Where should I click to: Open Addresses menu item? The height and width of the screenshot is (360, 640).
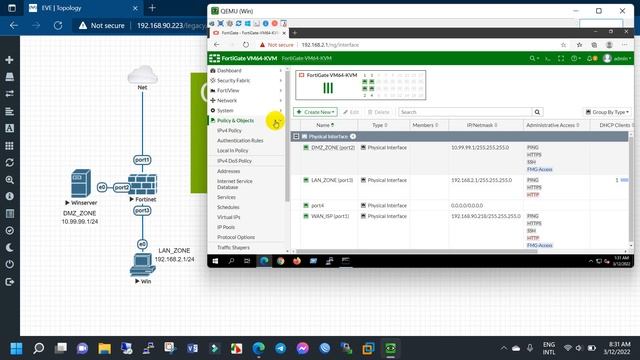point(228,171)
